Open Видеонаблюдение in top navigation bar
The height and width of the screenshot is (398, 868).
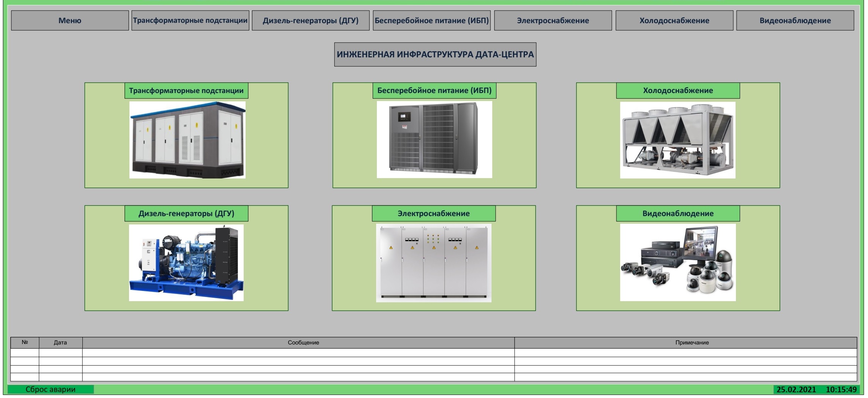tap(795, 21)
